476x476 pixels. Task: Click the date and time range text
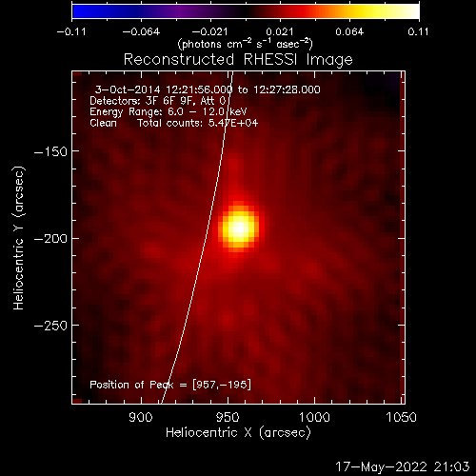click(208, 89)
